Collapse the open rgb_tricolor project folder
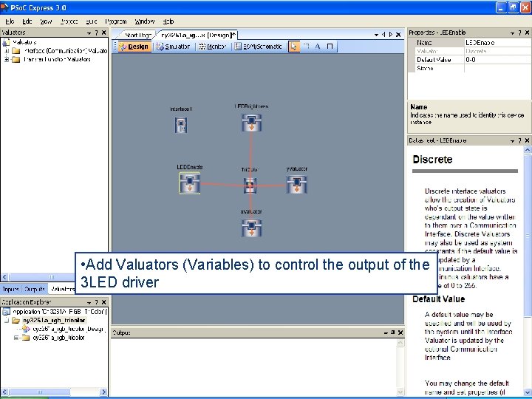 [6, 320]
